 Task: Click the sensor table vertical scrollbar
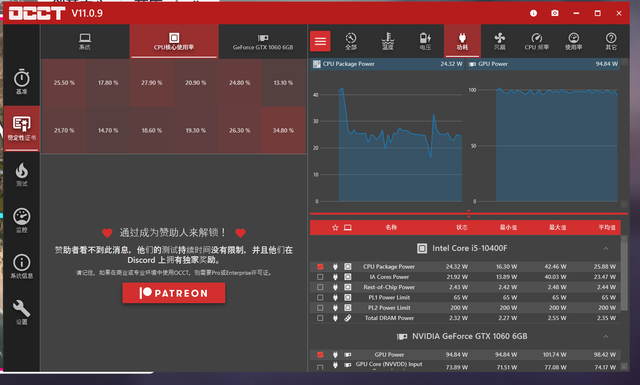click(624, 276)
